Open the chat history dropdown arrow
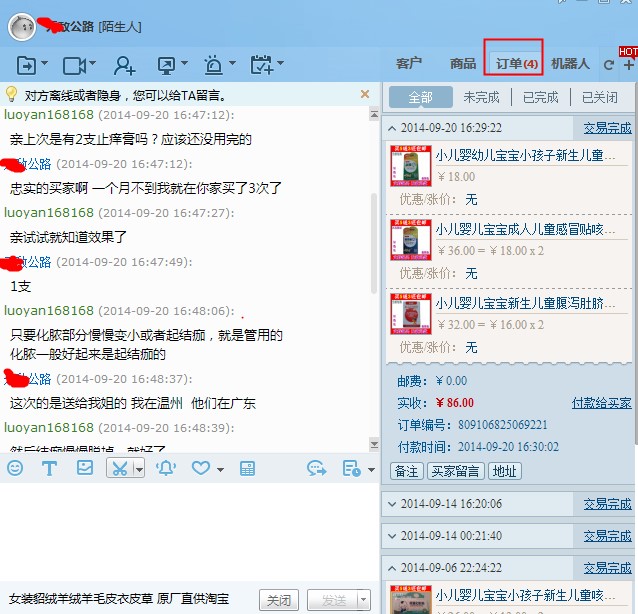Viewport: 638px width, 614px height. pyautogui.click(x=371, y=470)
